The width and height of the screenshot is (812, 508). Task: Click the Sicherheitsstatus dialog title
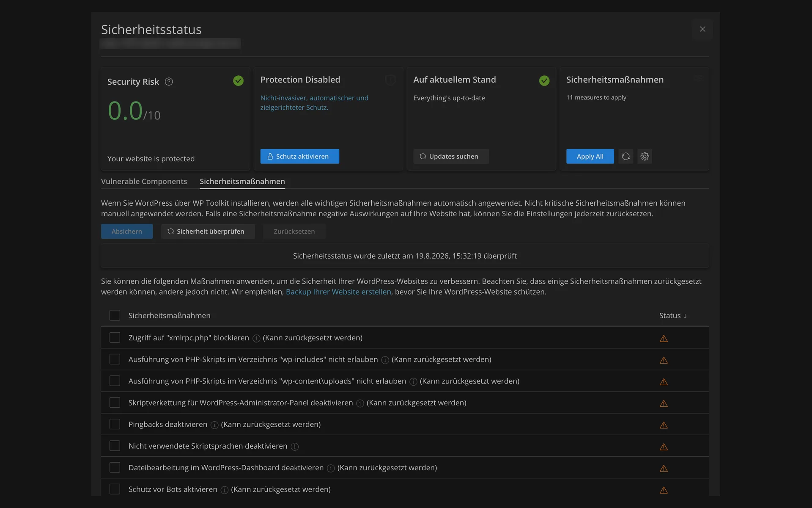[151, 30]
